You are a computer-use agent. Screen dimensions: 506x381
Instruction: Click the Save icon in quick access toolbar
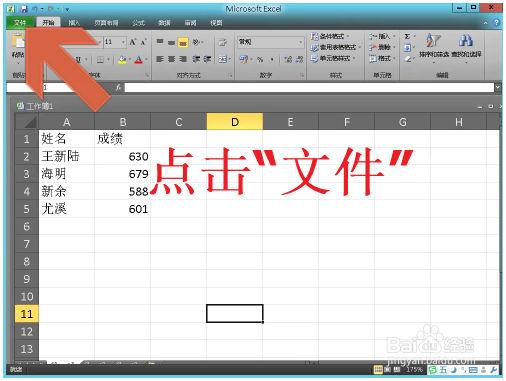[x=23, y=9]
